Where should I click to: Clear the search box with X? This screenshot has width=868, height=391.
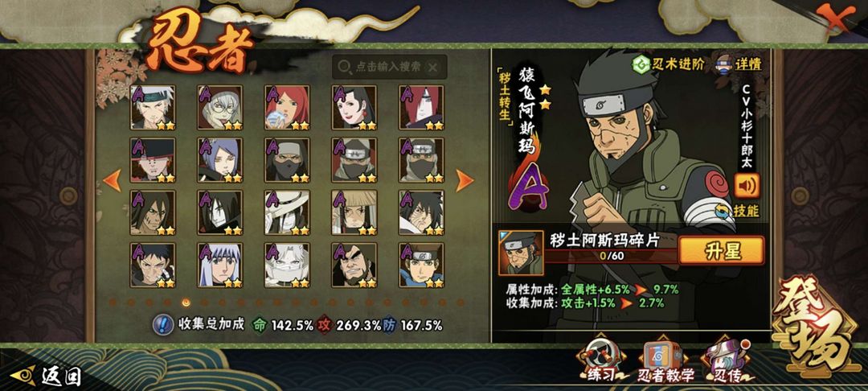pos(433,68)
